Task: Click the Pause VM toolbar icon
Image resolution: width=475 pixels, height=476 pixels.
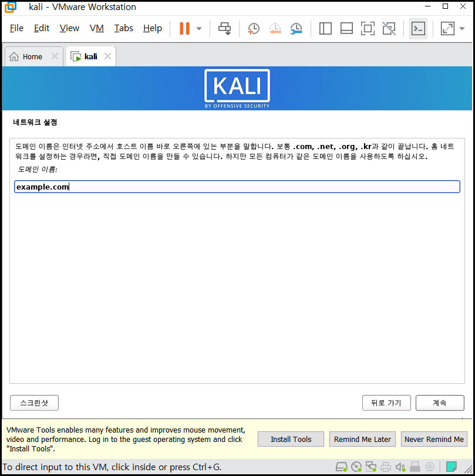Action: (184, 29)
